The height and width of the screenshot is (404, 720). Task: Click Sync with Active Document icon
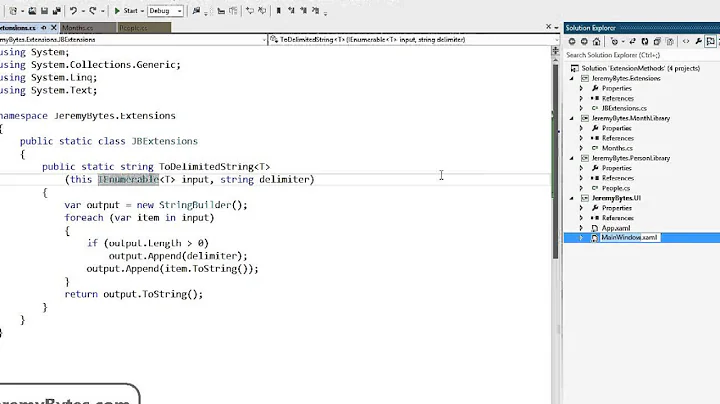pos(632,42)
